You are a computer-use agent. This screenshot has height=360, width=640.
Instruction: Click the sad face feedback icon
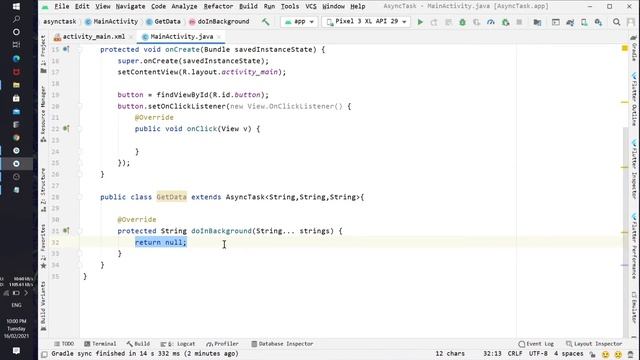tap(618, 354)
